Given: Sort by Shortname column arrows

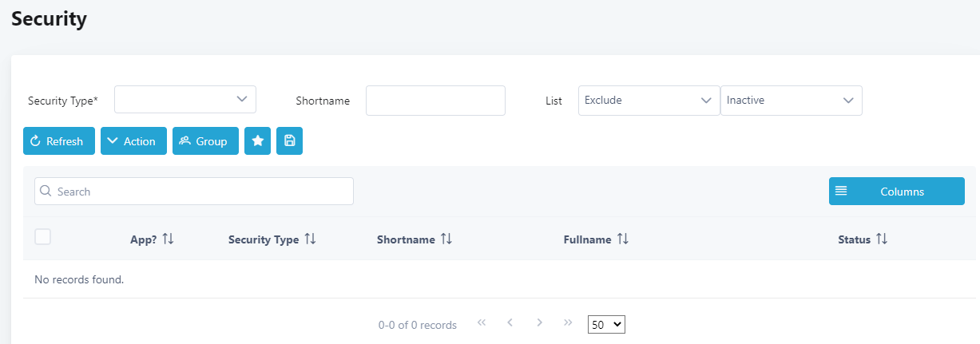Looking at the screenshot, I should [x=446, y=239].
